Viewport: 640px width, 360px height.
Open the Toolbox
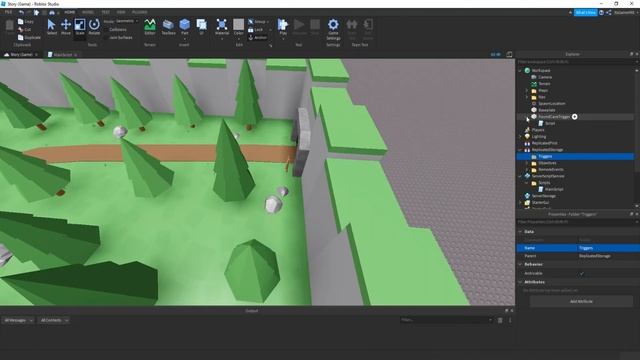pyautogui.click(x=168, y=27)
